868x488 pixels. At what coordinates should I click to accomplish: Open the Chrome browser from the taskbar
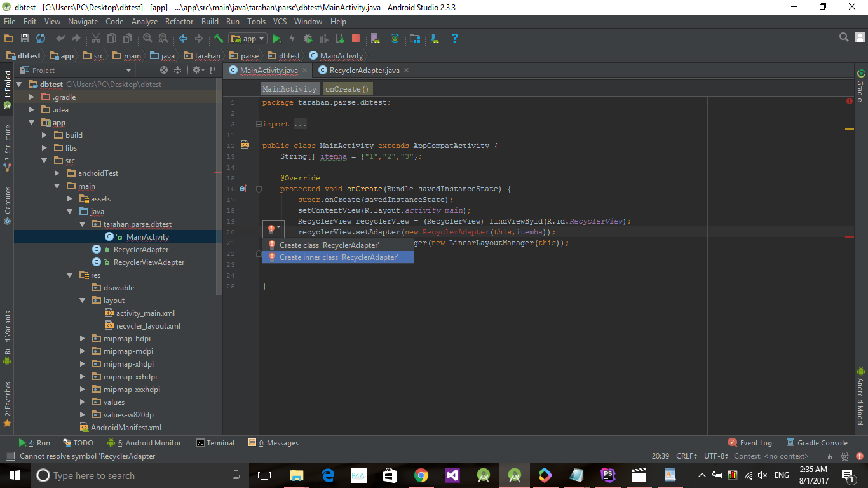click(x=421, y=475)
